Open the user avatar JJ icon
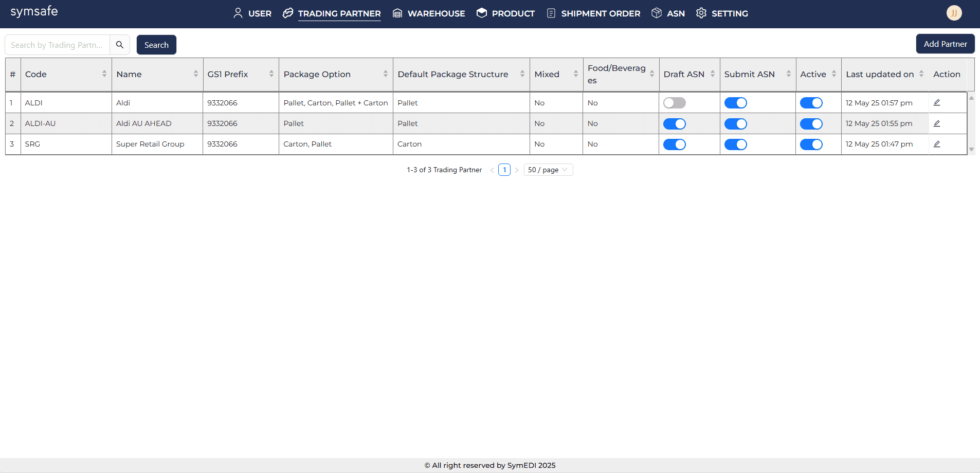The image size is (980, 473). (x=954, y=13)
